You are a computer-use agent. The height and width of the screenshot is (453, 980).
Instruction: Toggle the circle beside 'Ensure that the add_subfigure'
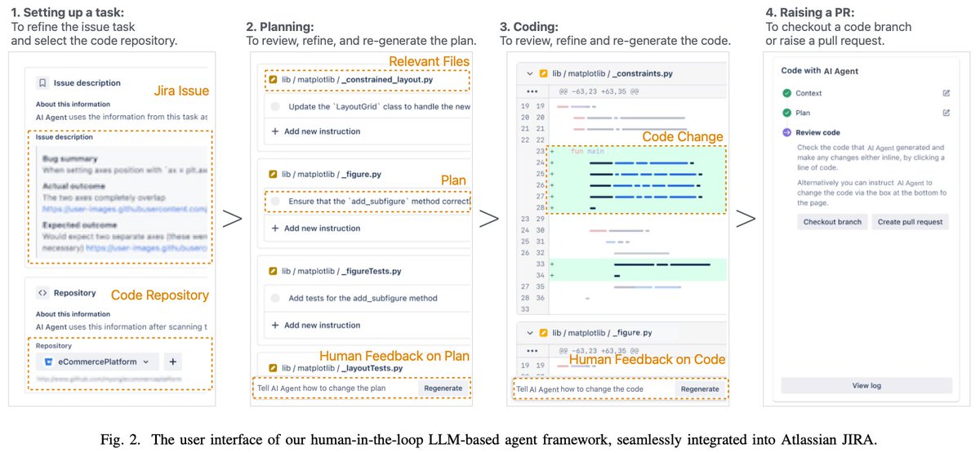point(275,200)
